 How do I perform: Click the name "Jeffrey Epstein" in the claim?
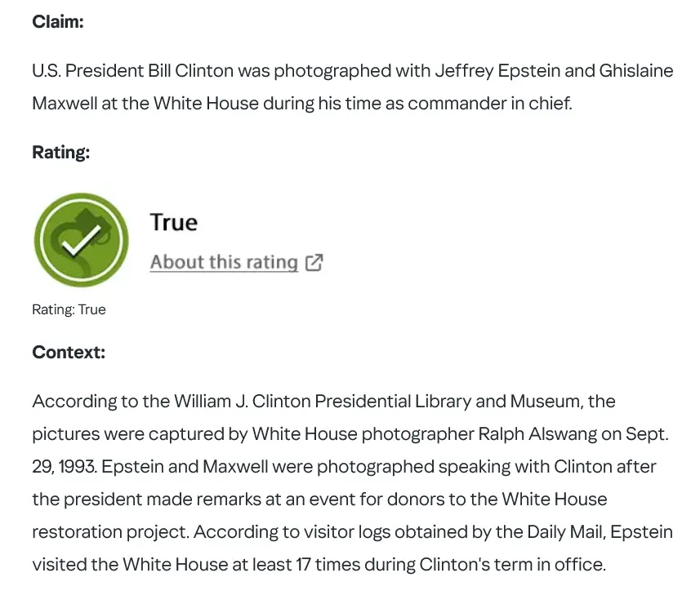tap(498, 71)
